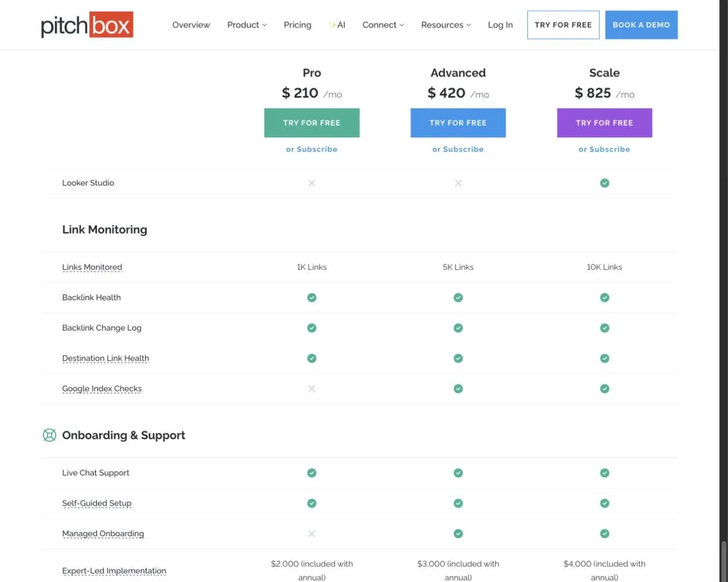
Task: Click the Looker Studio checkmark under Scale
Action: coord(604,183)
